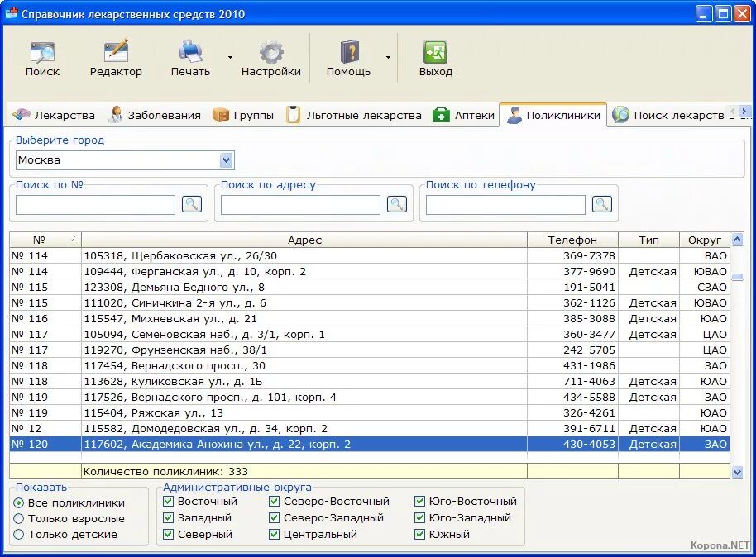Open Настройки gear settings
Image resolution: width=756 pixels, height=557 pixels.
271,59
